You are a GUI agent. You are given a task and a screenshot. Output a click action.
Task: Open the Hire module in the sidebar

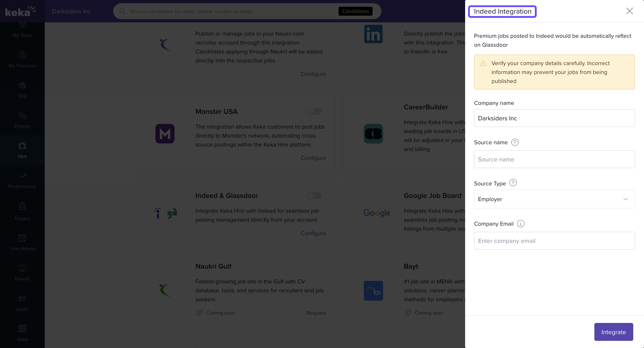pos(22,150)
